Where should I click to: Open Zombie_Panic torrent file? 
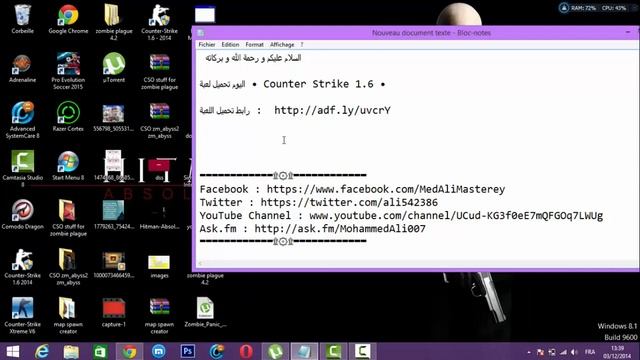(x=205, y=313)
